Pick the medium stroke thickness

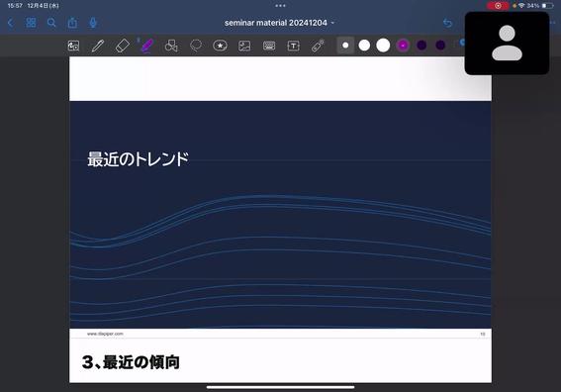point(364,46)
